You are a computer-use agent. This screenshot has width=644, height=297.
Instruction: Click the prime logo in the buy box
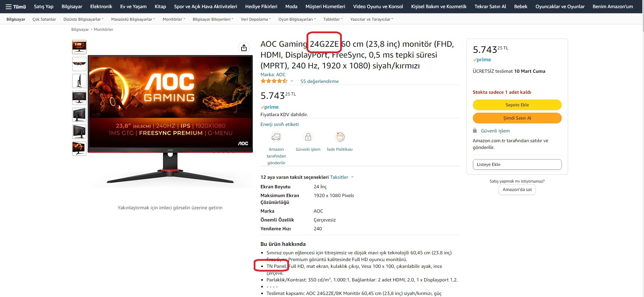pos(482,60)
